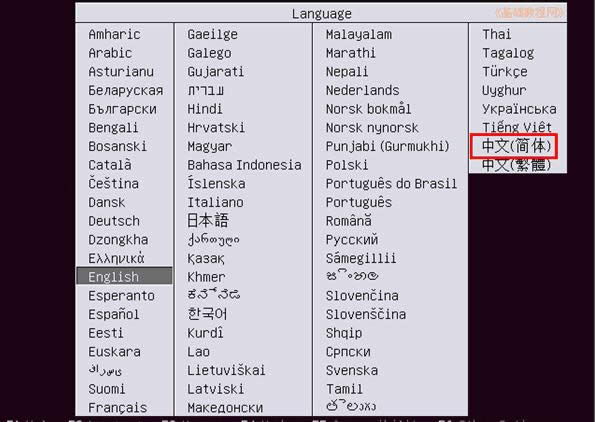Select Khmer
595x422 pixels.
tap(206, 277)
